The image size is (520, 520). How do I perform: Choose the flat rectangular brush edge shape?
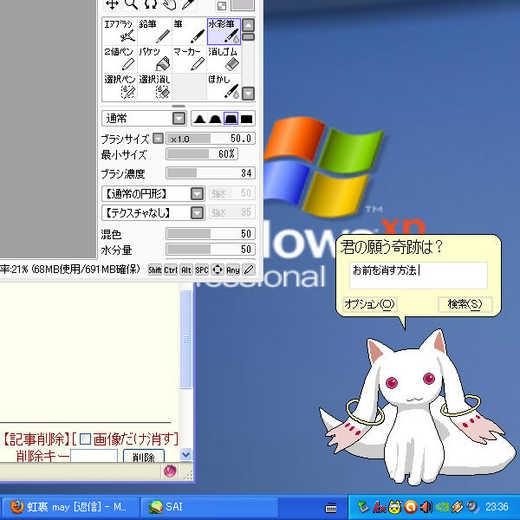pos(247,119)
